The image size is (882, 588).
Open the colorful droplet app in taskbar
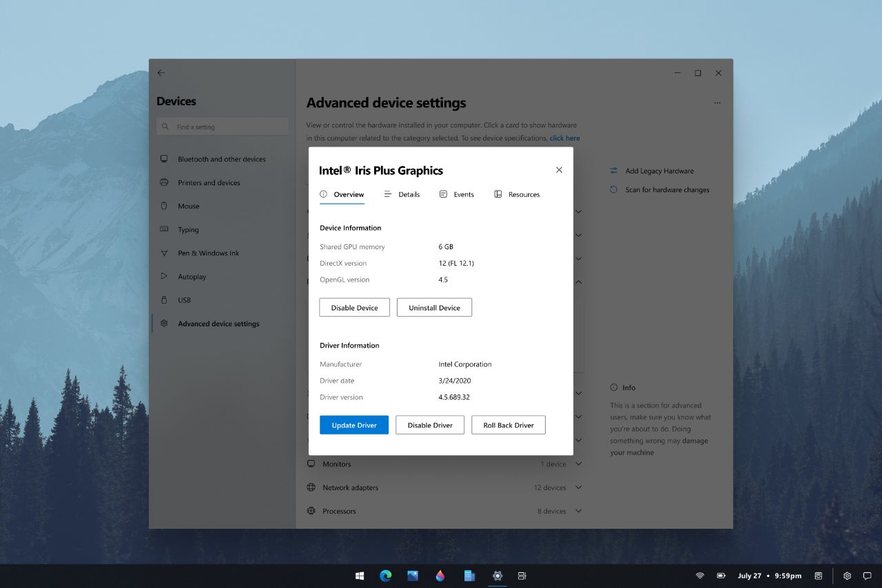[440, 576]
